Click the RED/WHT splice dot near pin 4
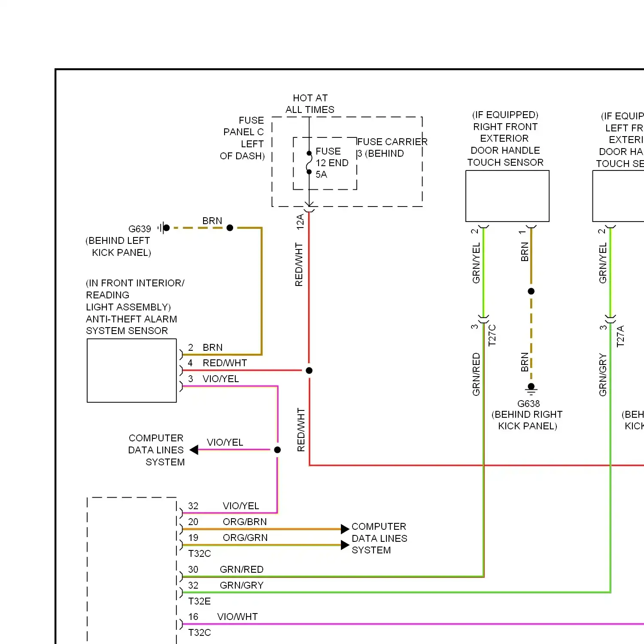 [x=309, y=371]
